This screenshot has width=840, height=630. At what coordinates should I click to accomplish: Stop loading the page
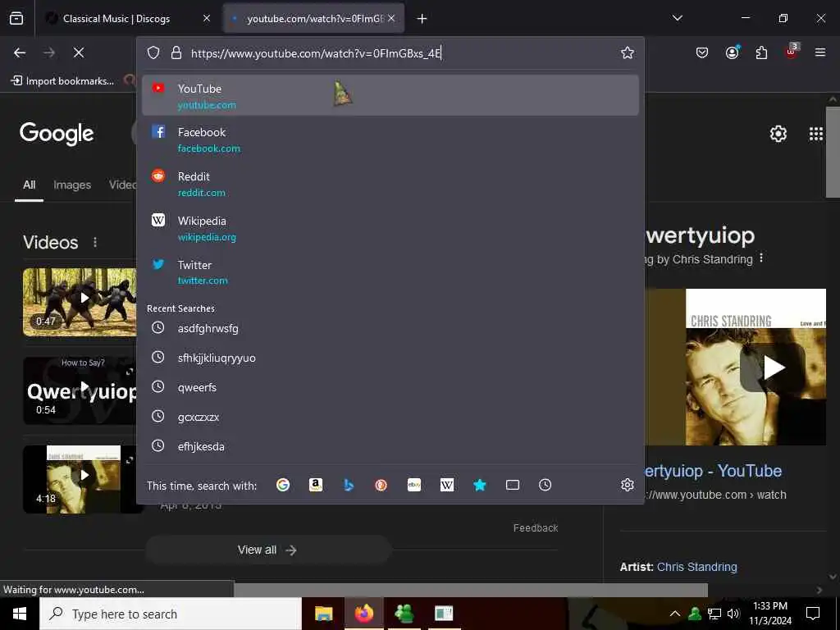78,52
